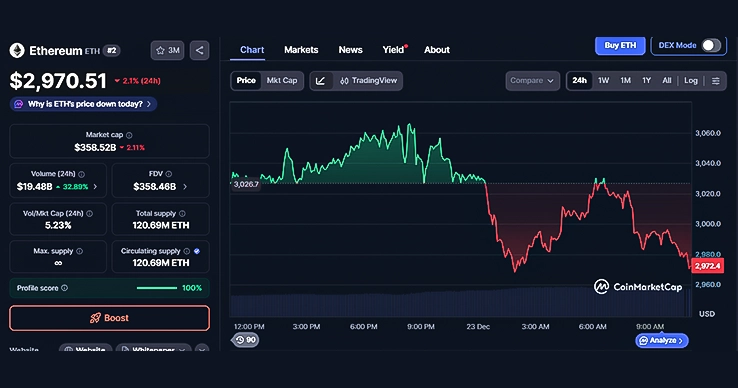This screenshot has width=738, height=388.
Task: Click the 2,972.4 current price label
Action: 707,266
